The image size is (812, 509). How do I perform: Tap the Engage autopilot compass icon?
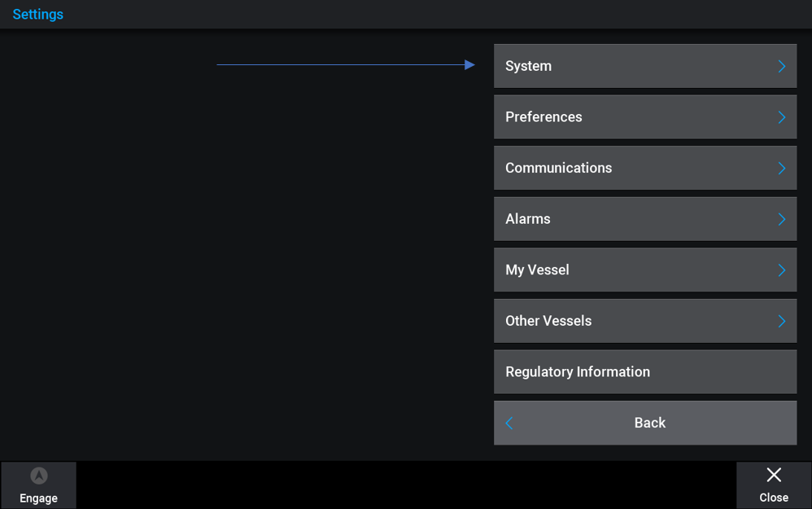tap(39, 476)
